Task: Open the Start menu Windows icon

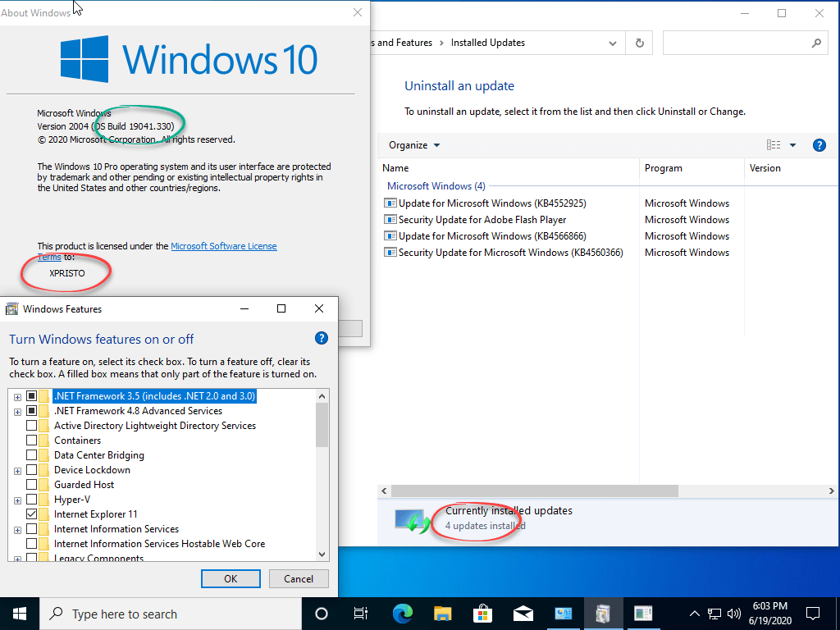Action: tap(20, 614)
